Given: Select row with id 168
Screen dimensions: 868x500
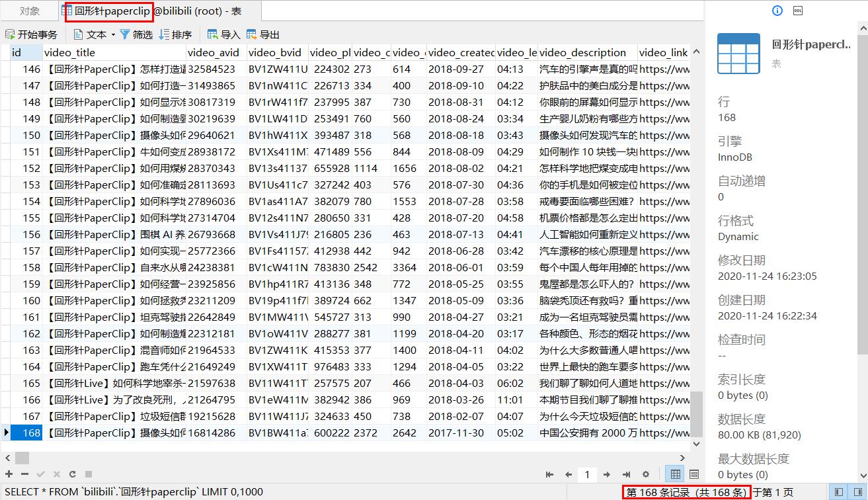Looking at the screenshot, I should tap(26, 433).
